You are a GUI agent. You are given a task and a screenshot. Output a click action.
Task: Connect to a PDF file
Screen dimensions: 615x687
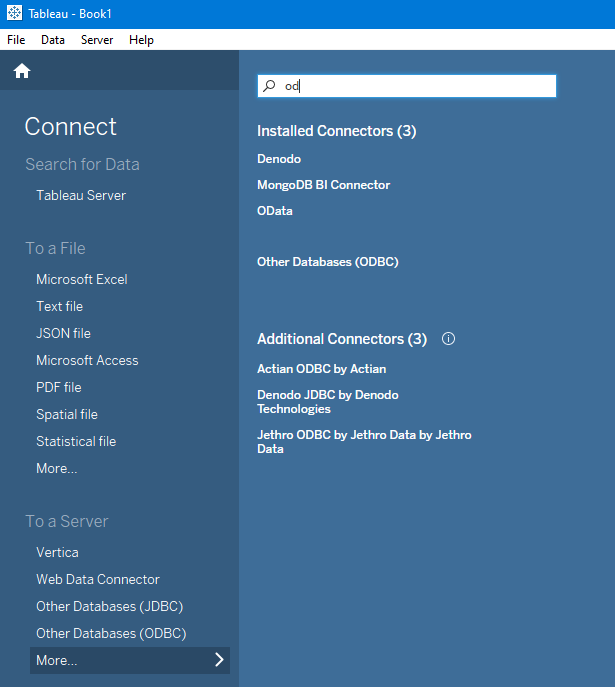click(x=59, y=387)
